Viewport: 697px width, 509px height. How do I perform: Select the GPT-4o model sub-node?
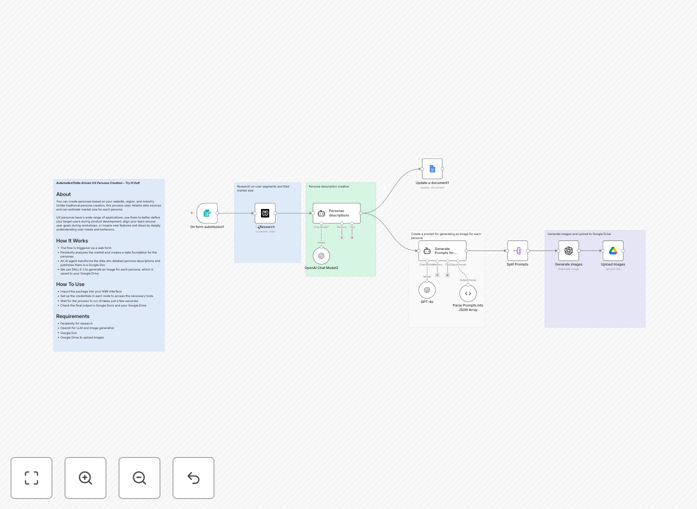[x=427, y=290]
